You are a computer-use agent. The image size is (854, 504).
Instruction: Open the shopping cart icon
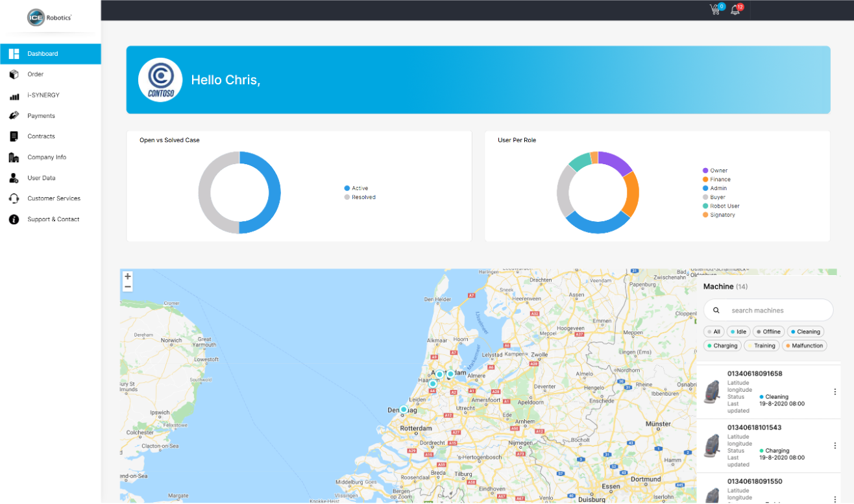pos(715,10)
